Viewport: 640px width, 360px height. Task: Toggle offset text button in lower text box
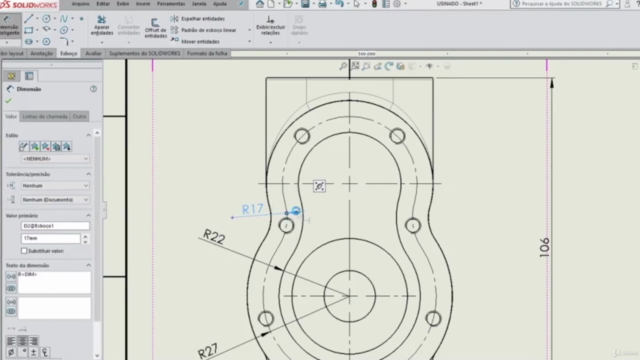pos(11,311)
